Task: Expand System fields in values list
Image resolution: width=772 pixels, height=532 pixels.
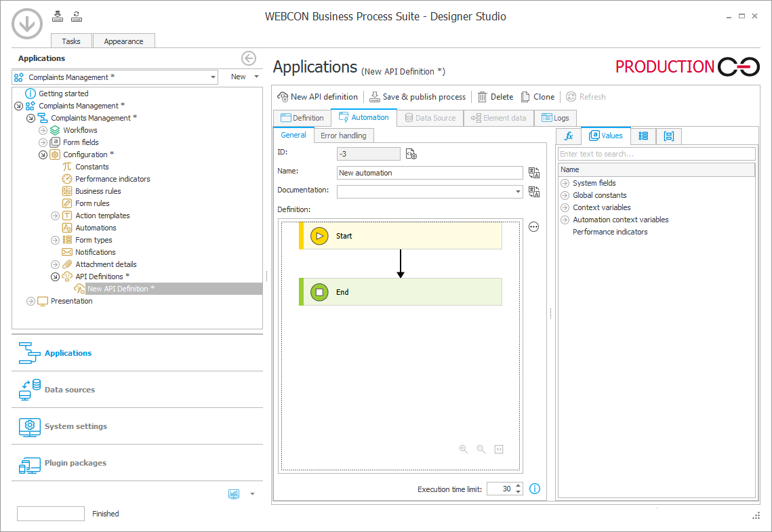Action: pyautogui.click(x=565, y=183)
